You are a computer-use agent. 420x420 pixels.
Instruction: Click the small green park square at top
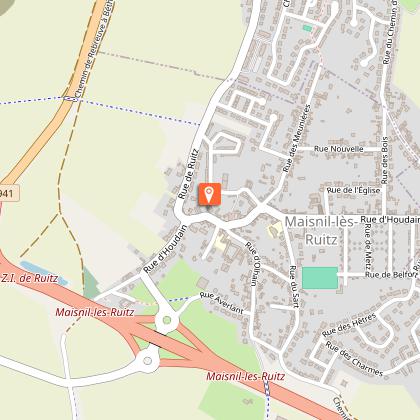(x=307, y=28)
